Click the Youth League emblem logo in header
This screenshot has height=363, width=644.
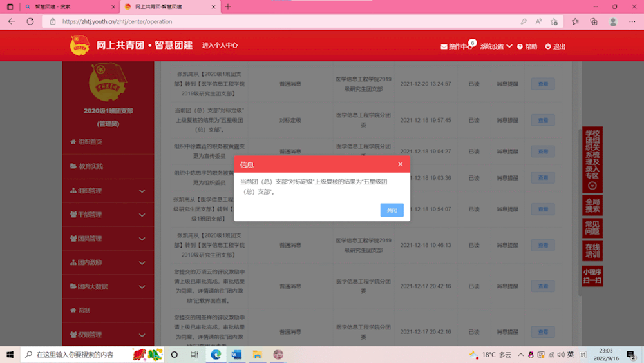(80, 45)
